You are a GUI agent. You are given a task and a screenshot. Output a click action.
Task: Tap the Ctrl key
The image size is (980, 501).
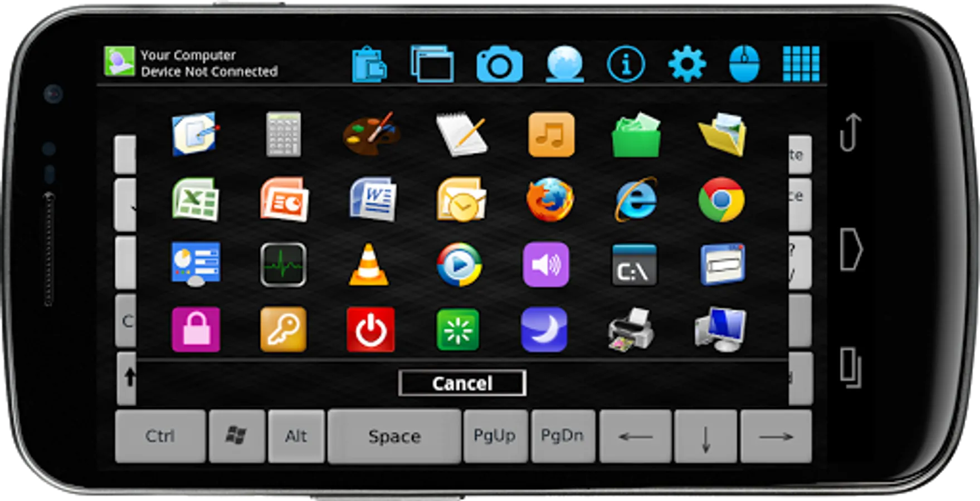(160, 436)
